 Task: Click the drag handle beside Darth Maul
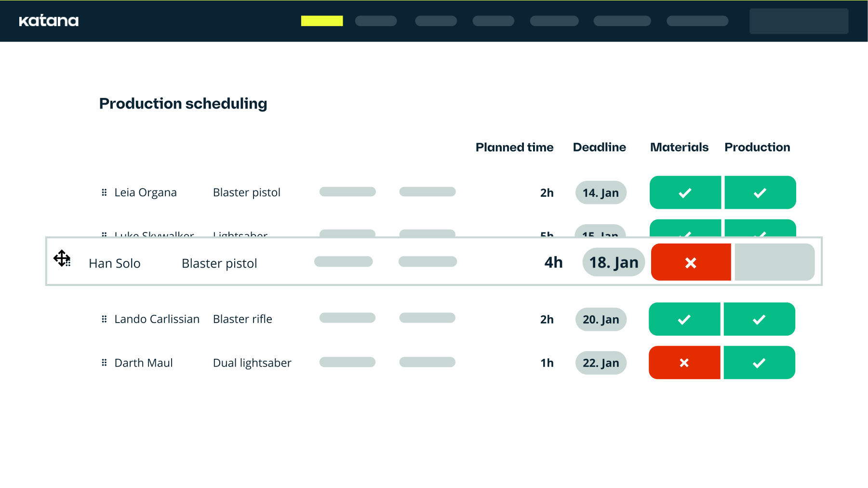[x=104, y=362]
